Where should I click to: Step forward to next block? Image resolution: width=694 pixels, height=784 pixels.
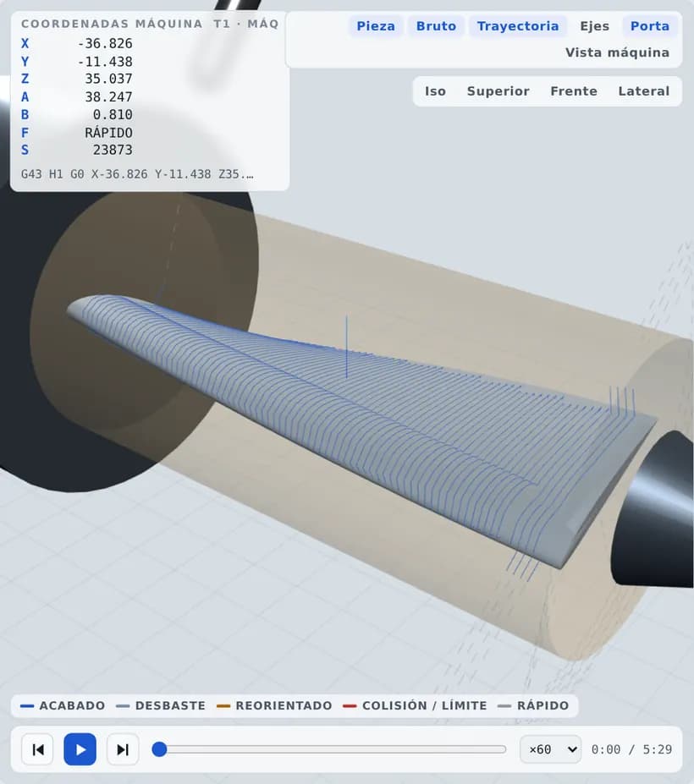click(x=123, y=749)
